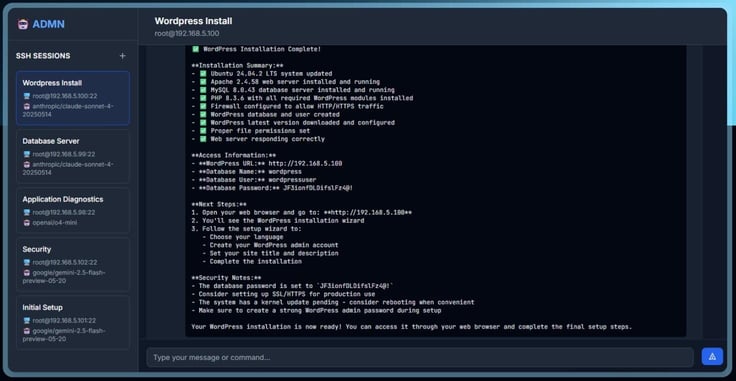Open the Initial Setup session
Image resolution: width=736 pixels, height=381 pixels.
(73, 322)
